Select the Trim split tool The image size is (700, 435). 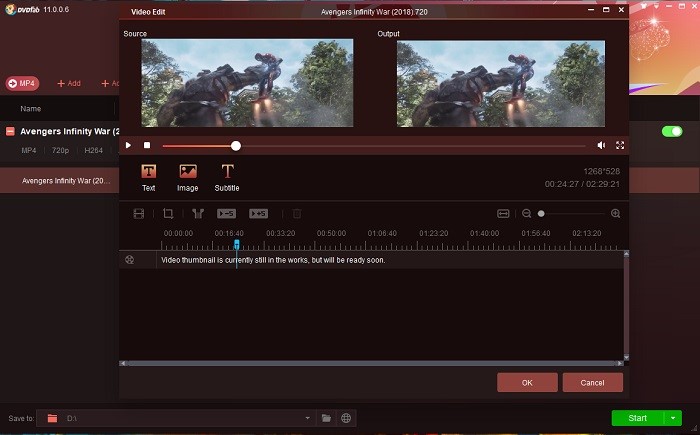[x=198, y=213]
